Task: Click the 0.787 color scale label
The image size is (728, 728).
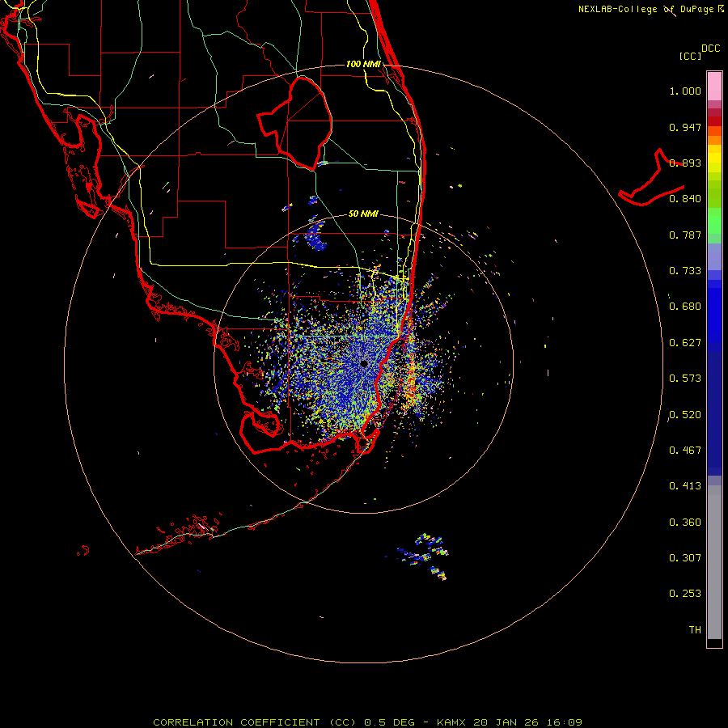Action: click(685, 235)
